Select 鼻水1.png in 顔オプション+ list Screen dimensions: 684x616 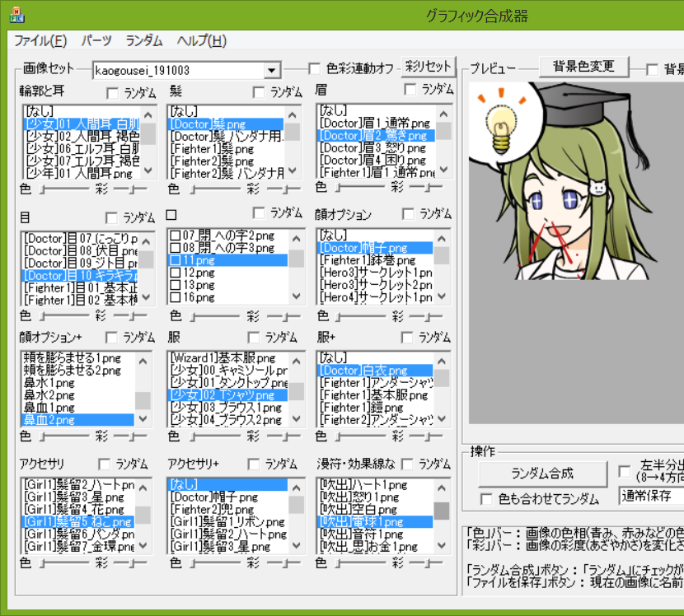point(77,383)
